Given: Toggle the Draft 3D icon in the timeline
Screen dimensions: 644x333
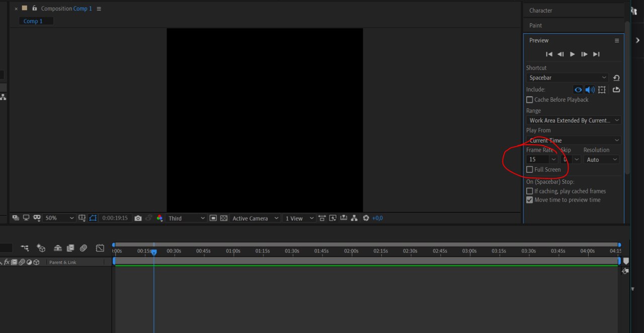Looking at the screenshot, I should coord(41,248).
